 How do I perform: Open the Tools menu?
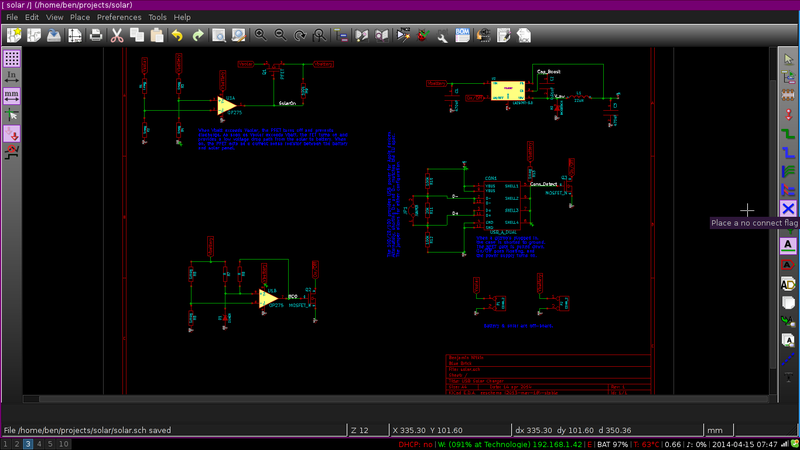158,17
